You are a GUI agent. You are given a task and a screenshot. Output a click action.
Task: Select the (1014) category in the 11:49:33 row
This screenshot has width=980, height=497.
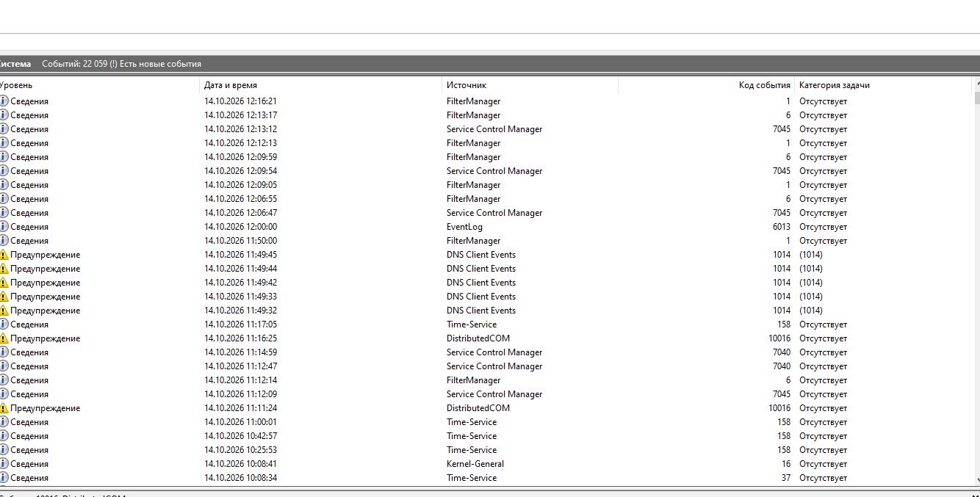(x=811, y=297)
